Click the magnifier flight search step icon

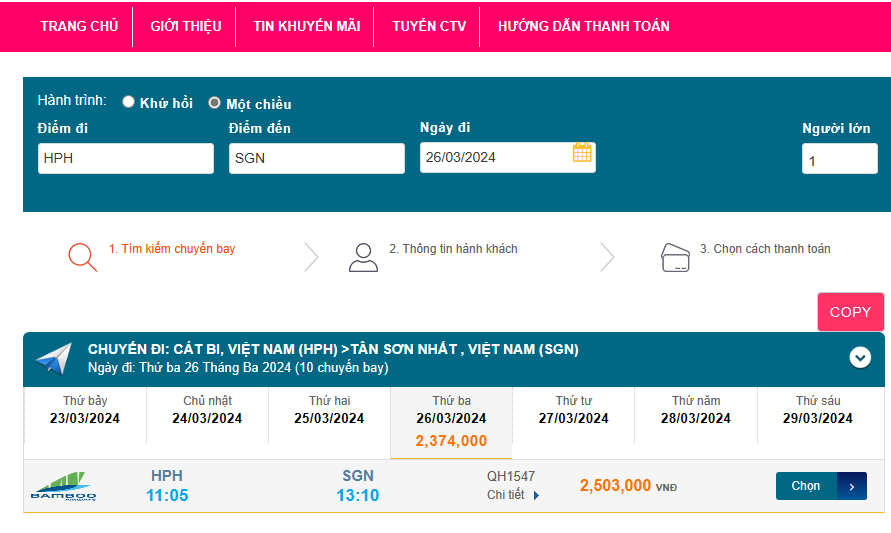[x=82, y=257]
